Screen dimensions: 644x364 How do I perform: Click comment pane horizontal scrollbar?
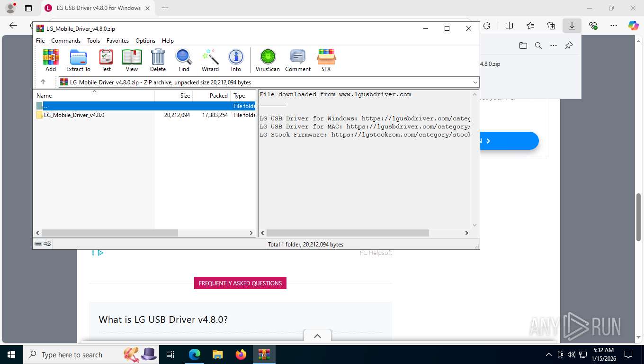click(348, 233)
